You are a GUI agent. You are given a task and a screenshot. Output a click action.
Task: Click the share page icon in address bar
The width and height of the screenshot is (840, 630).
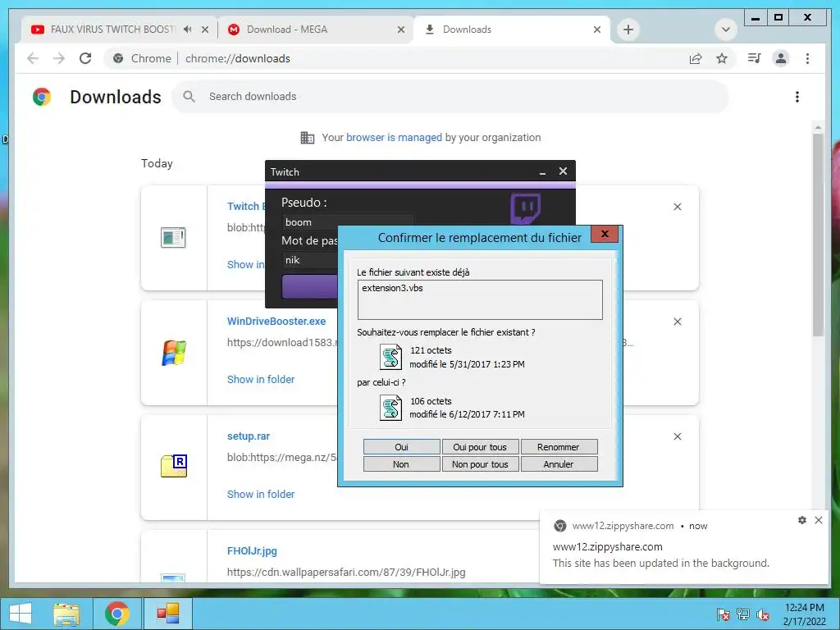[696, 58]
